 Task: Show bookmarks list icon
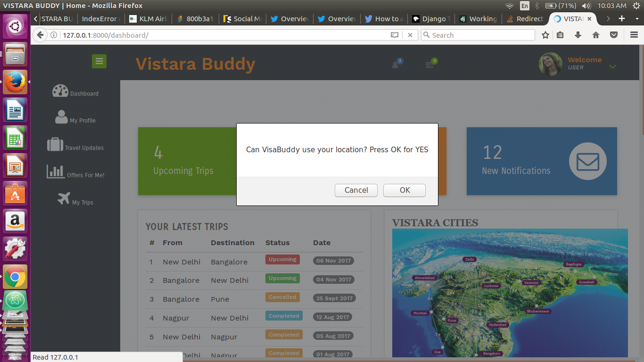[560, 35]
